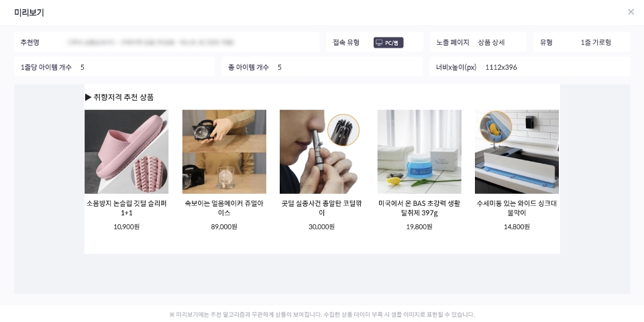644x322 pixels.
Task: Open the ice maker product image
Action: point(224,152)
